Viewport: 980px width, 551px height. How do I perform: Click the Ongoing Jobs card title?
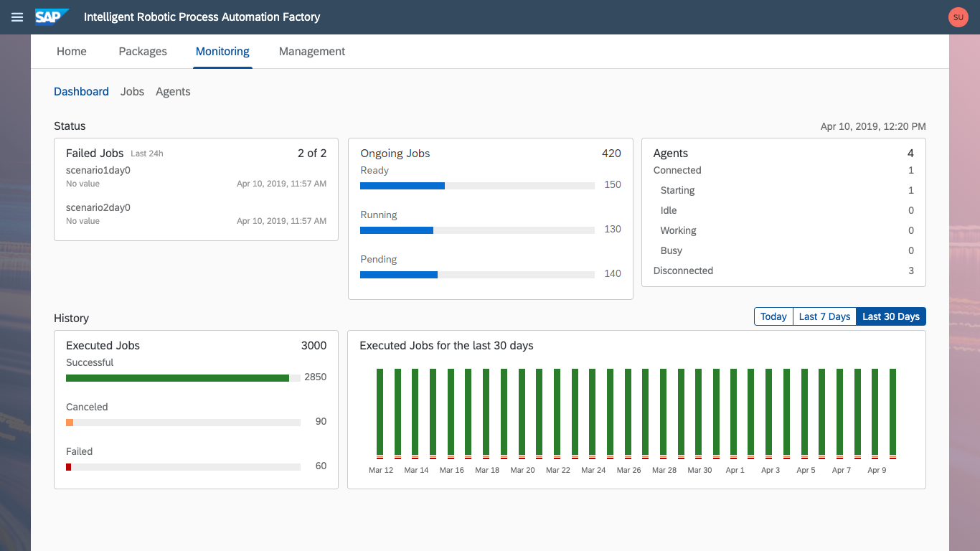pos(395,154)
